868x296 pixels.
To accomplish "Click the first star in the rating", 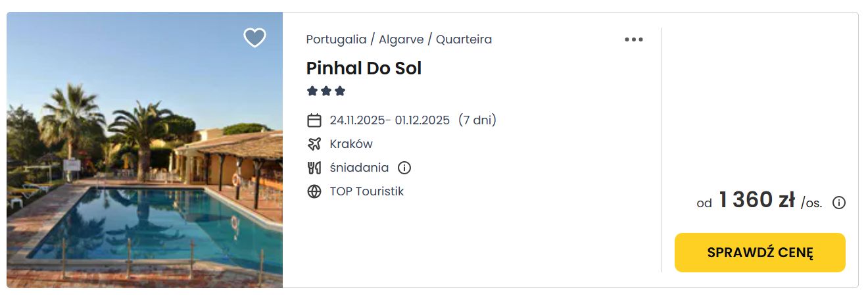I will pos(312,91).
